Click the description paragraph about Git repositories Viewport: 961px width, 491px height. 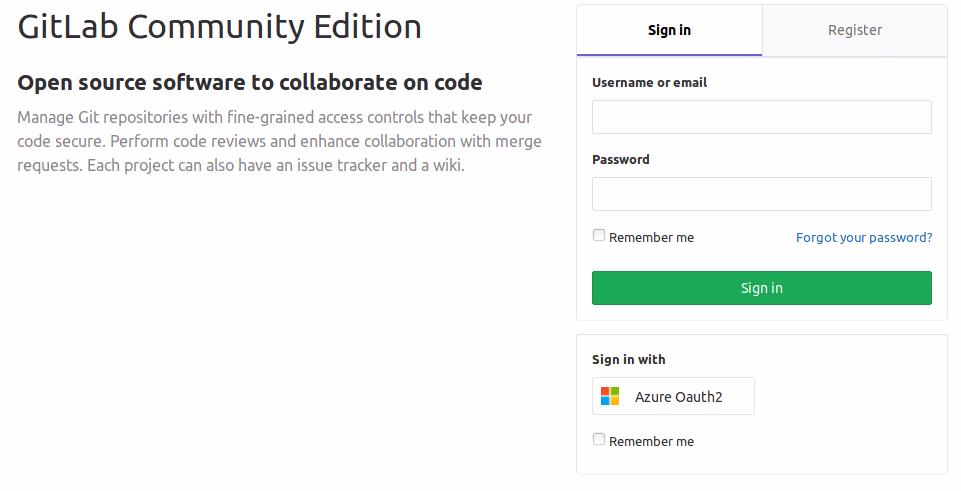[275, 141]
